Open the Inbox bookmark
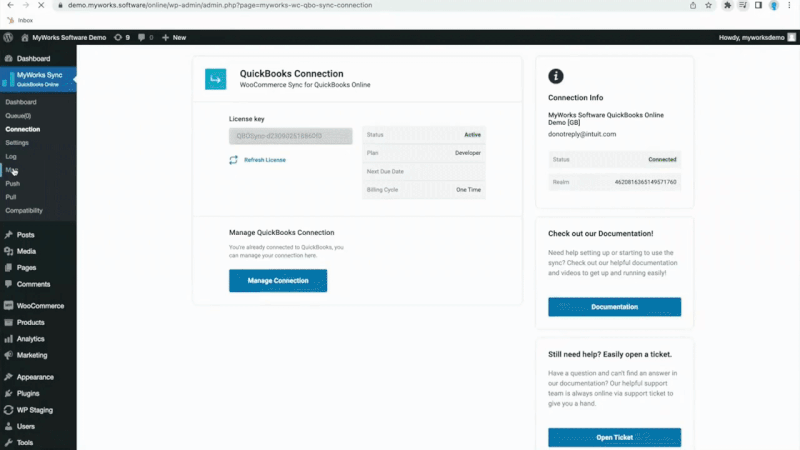The image size is (800, 450). tap(20, 20)
